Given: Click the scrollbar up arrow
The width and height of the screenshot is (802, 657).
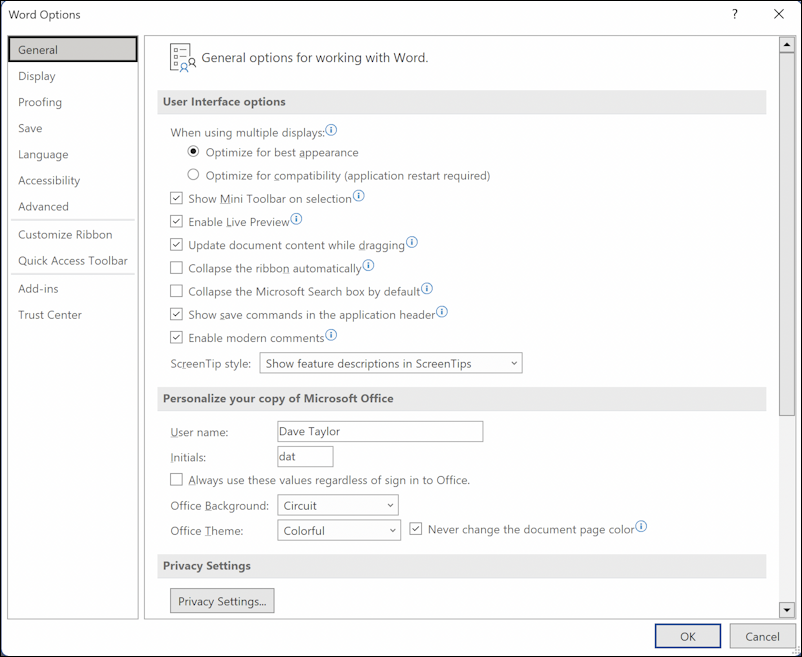Looking at the screenshot, I should (786, 45).
